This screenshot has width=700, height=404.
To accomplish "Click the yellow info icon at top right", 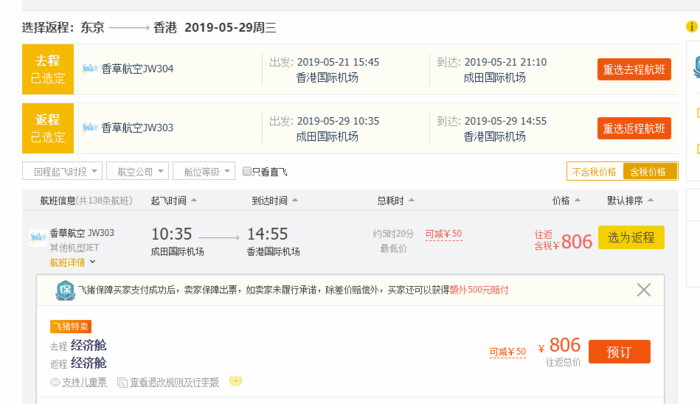I will 692,26.
